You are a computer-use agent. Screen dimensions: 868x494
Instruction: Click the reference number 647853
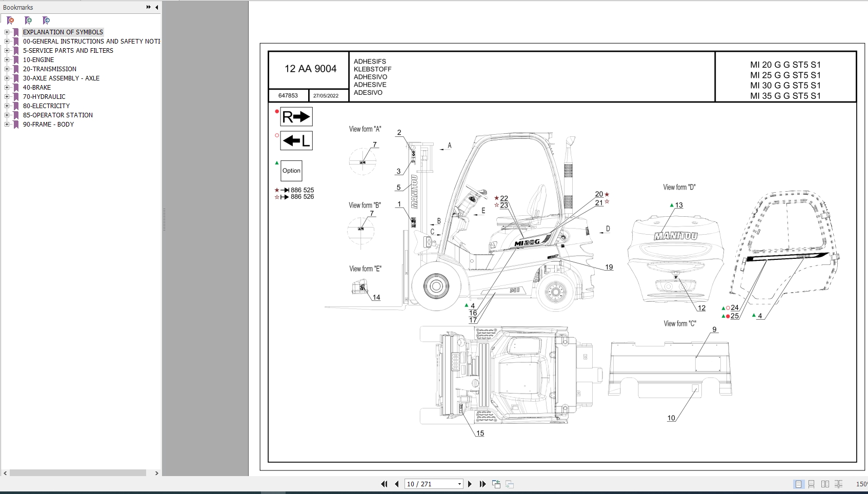coord(288,95)
